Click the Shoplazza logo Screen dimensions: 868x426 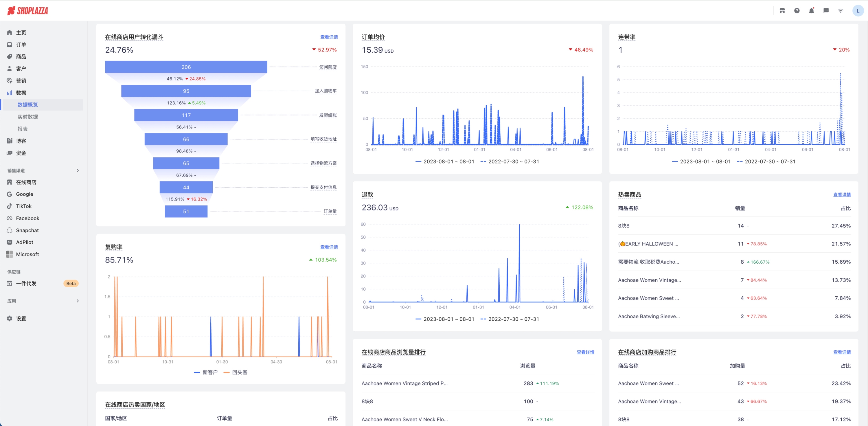coord(27,11)
